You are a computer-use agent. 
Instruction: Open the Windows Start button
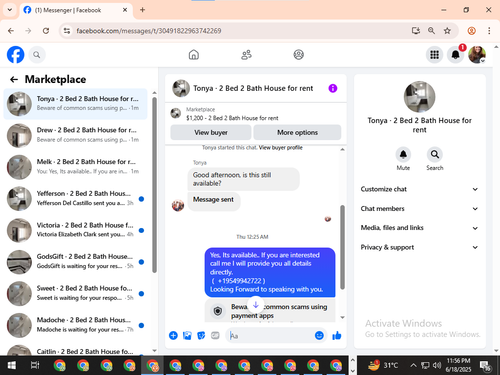pyautogui.click(x=12, y=366)
